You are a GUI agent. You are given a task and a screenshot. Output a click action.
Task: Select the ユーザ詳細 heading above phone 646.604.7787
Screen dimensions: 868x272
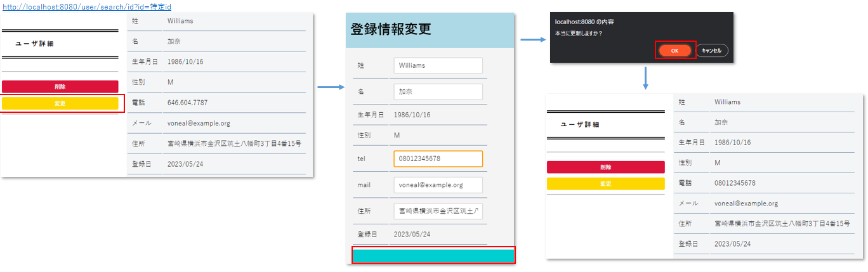click(34, 44)
